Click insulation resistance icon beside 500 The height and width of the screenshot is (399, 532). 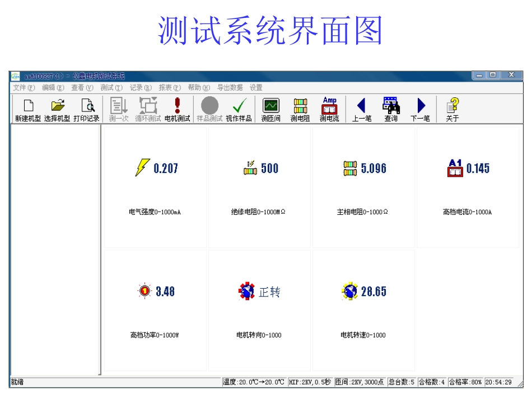tap(250, 168)
